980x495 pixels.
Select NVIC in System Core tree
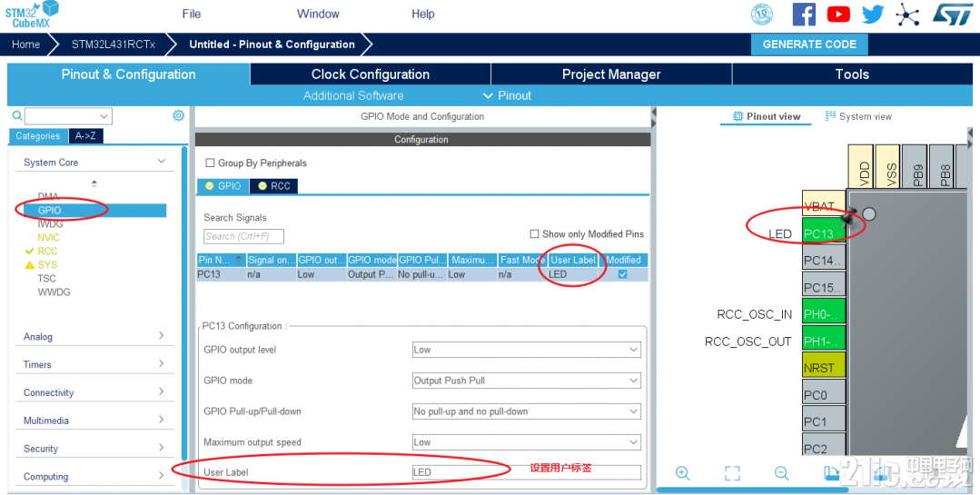click(48, 237)
